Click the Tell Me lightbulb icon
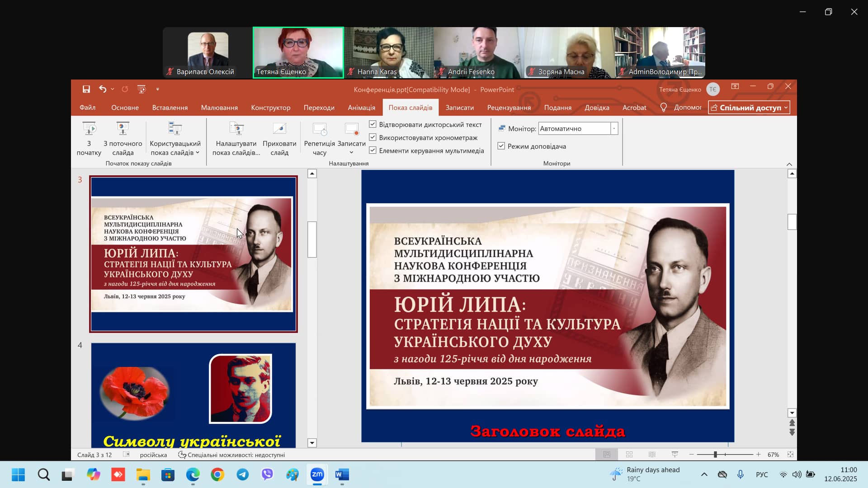The image size is (868, 488). (x=663, y=107)
